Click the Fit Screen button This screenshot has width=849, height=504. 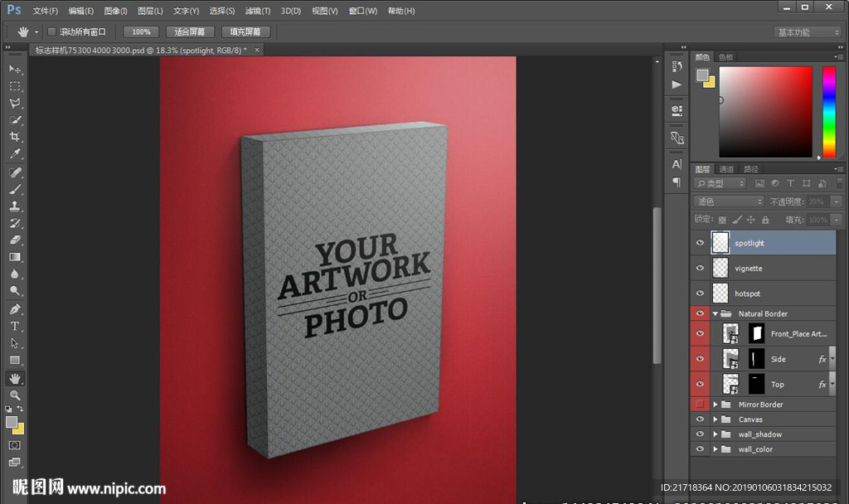(x=190, y=32)
